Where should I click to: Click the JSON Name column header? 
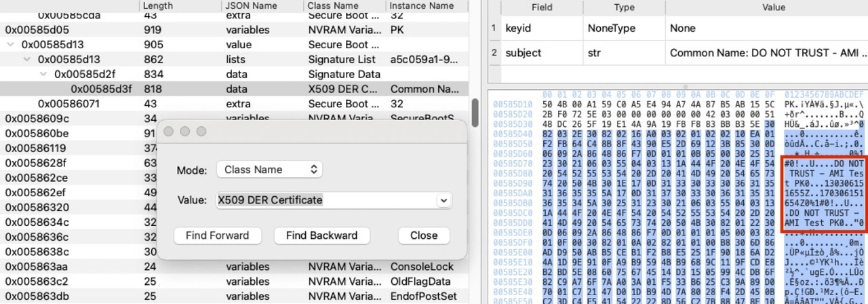point(261,5)
